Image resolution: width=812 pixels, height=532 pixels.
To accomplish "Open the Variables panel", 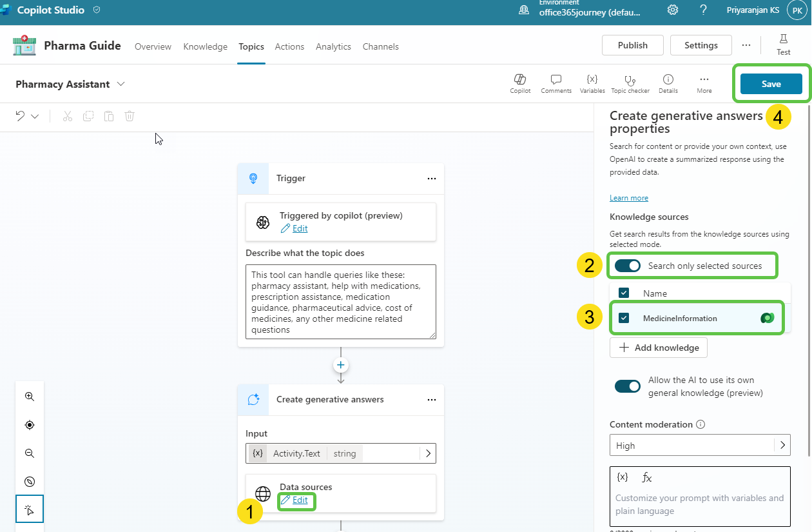I will click(592, 80).
